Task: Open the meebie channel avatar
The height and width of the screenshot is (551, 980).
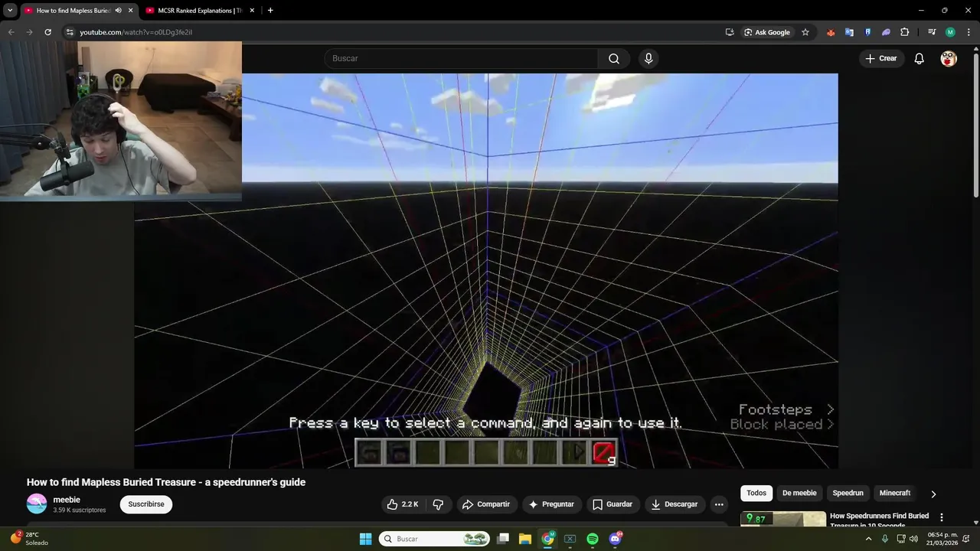Action: [37, 504]
